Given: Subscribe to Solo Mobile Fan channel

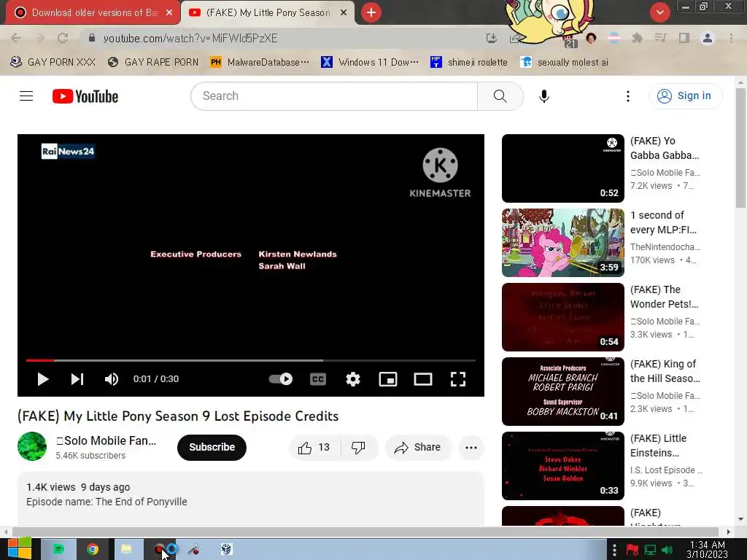Looking at the screenshot, I should click(212, 448).
